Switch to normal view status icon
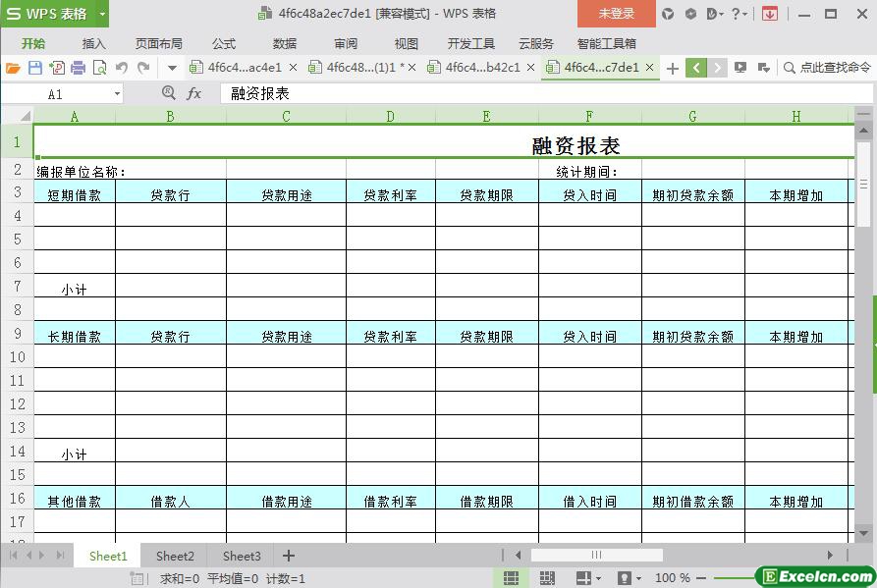This screenshot has width=877, height=588. (511, 578)
